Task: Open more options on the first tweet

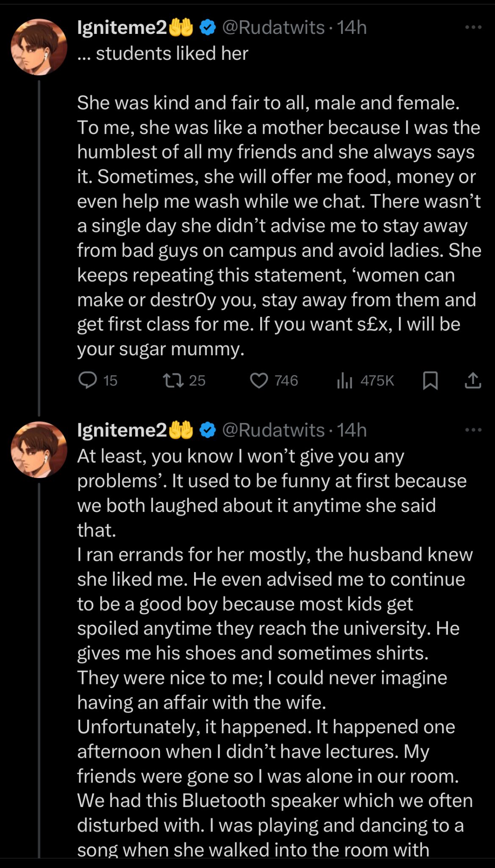Action: (x=473, y=28)
